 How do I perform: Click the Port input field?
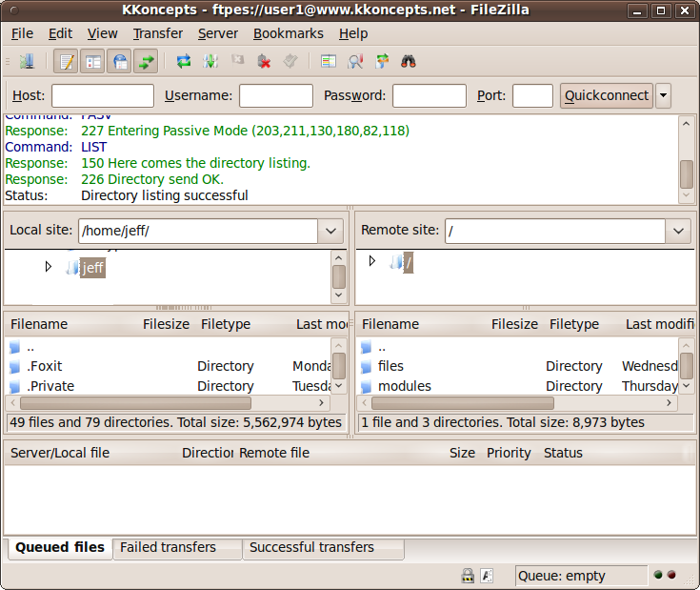[x=532, y=95]
